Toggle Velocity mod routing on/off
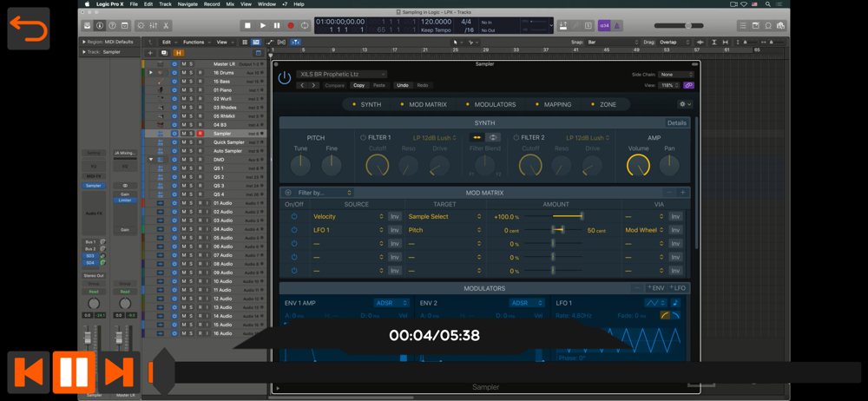Image resolution: width=868 pixels, height=401 pixels. pos(294,217)
